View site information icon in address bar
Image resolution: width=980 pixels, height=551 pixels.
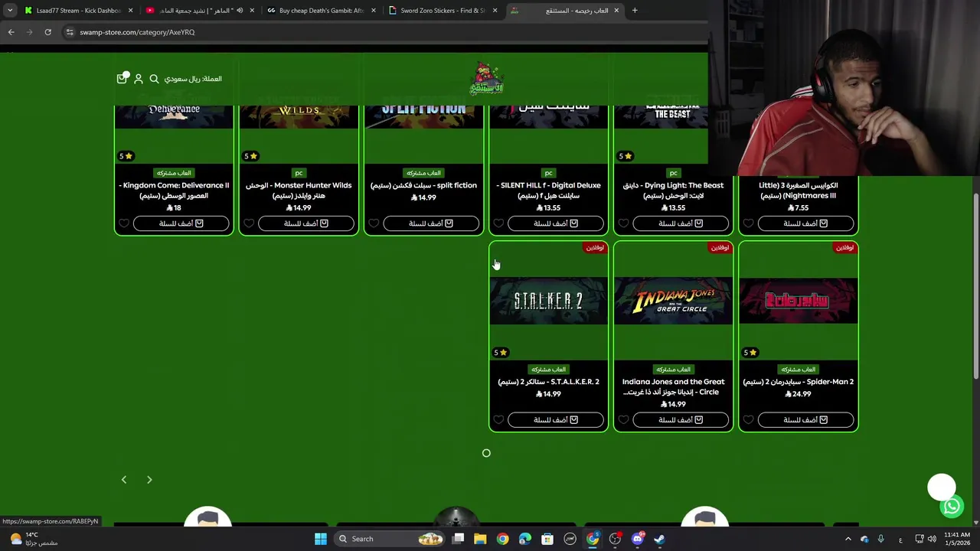70,32
